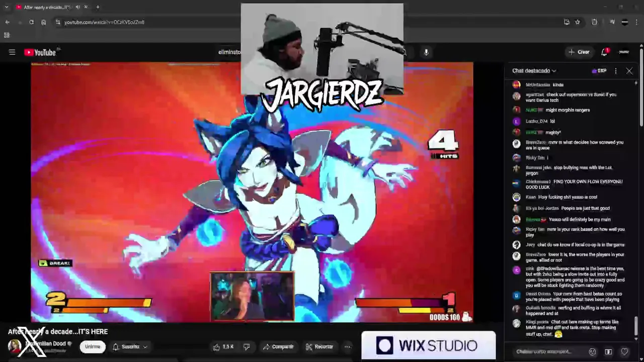This screenshot has height=362, width=644.
Task: Open the YouTube hamburger guide menu
Action: point(12,52)
